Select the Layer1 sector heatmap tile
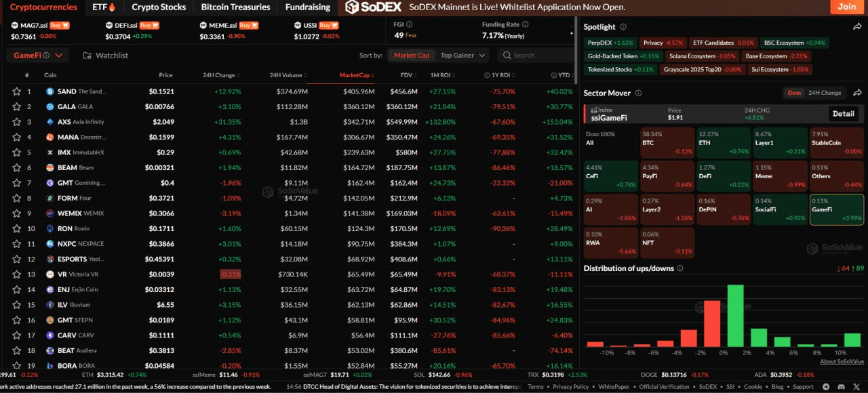Viewport: 868px width, 393px height. coord(780,142)
